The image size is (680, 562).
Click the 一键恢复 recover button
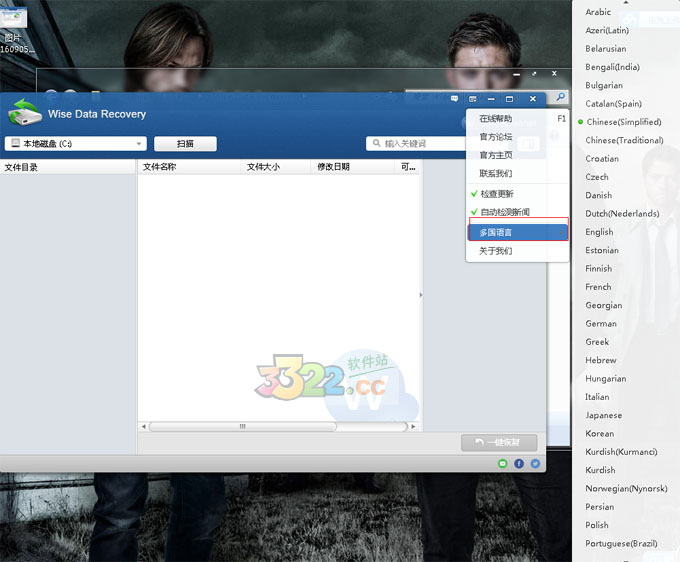[x=499, y=443]
